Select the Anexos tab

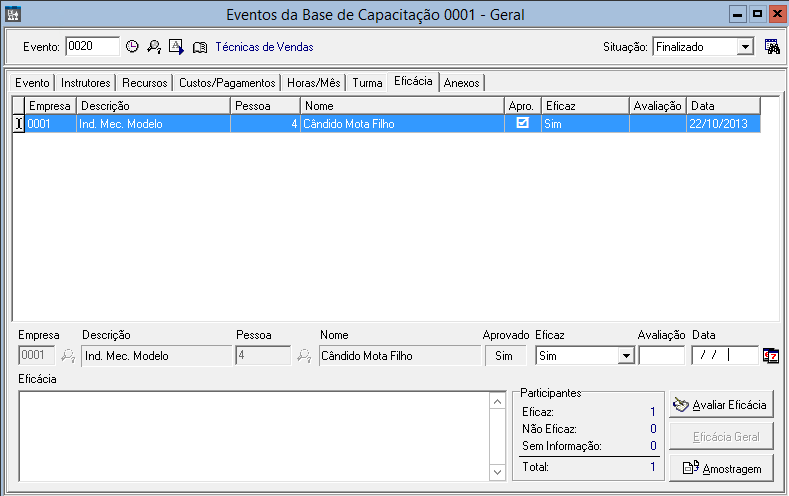coord(462,83)
